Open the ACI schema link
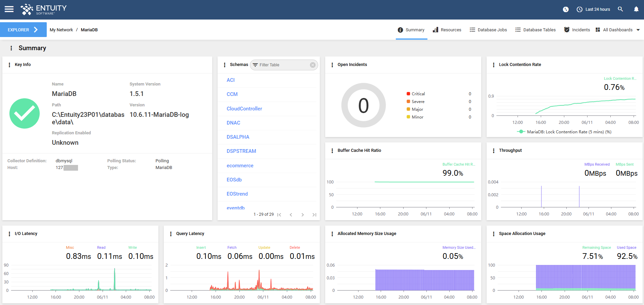644x305 pixels. pyautogui.click(x=231, y=80)
